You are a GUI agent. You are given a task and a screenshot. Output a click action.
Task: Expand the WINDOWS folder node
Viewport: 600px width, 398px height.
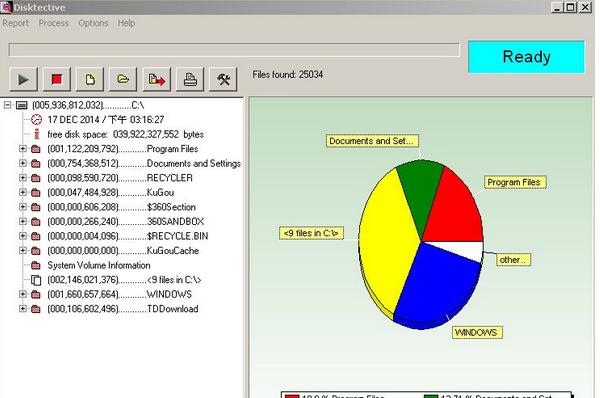coord(23,294)
